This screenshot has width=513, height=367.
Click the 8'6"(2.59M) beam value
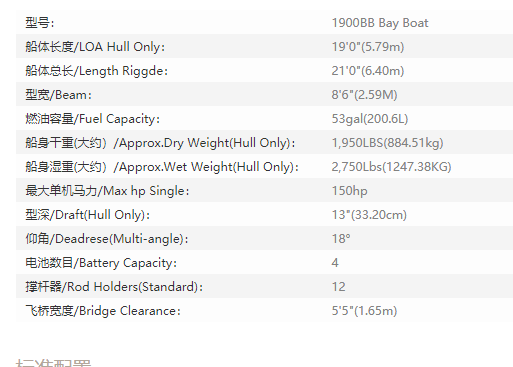364,95
